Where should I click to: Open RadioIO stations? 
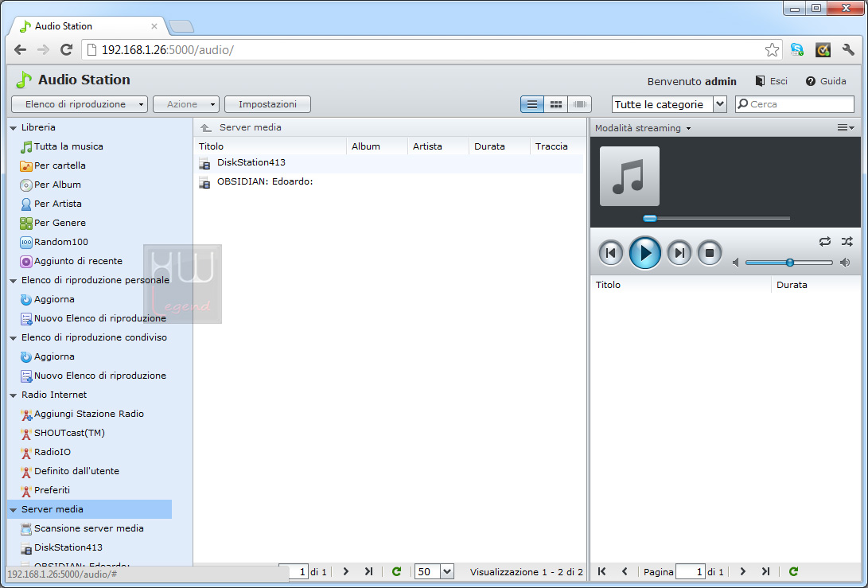click(45, 453)
